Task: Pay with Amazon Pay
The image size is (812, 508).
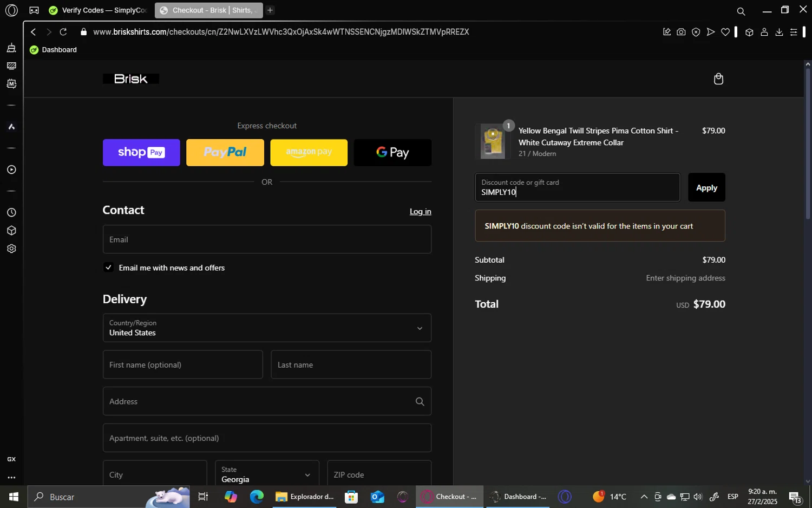Action: 309,153
